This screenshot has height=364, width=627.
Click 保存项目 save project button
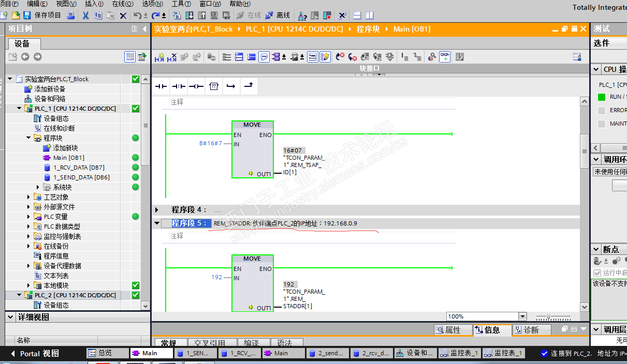48,16
